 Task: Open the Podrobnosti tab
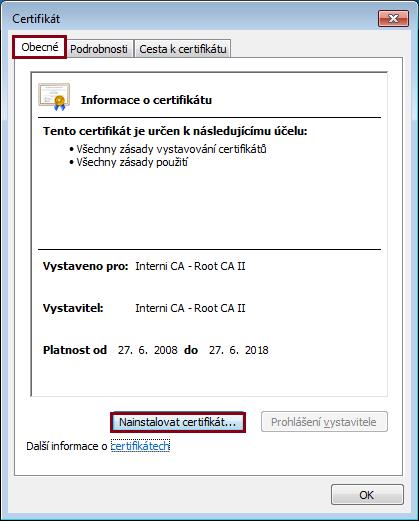tap(99, 49)
